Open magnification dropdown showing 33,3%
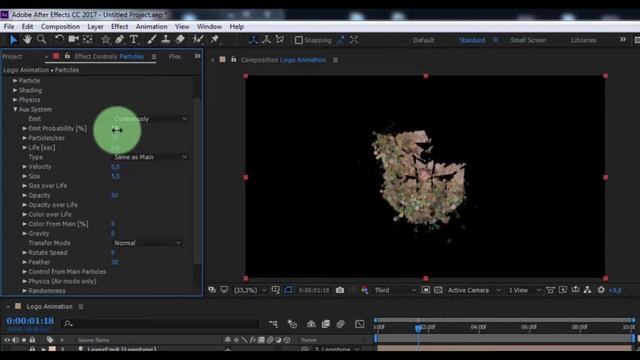The image size is (640, 360). tap(249, 290)
